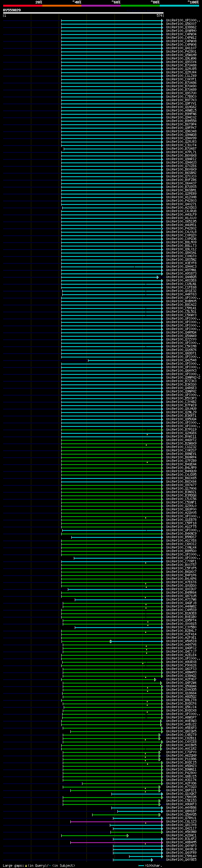Click the UniRef100_B5MDS7 label

[181, 537]
